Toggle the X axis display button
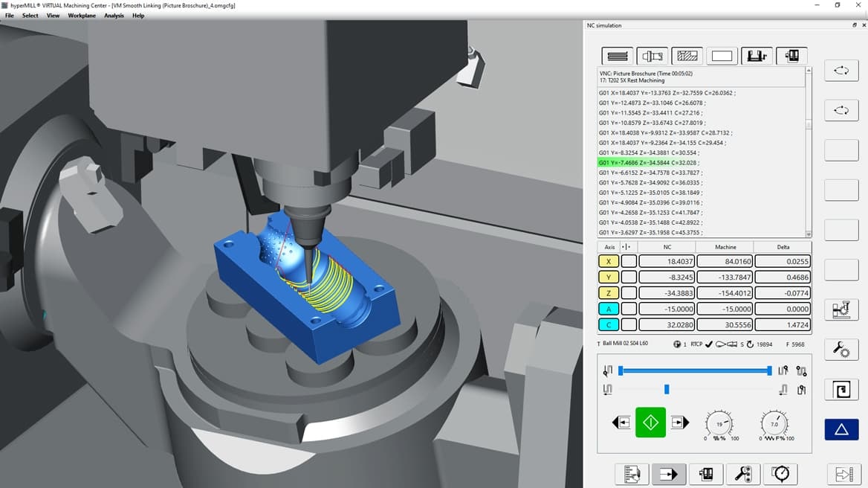The height and width of the screenshot is (488, 868). tap(607, 261)
